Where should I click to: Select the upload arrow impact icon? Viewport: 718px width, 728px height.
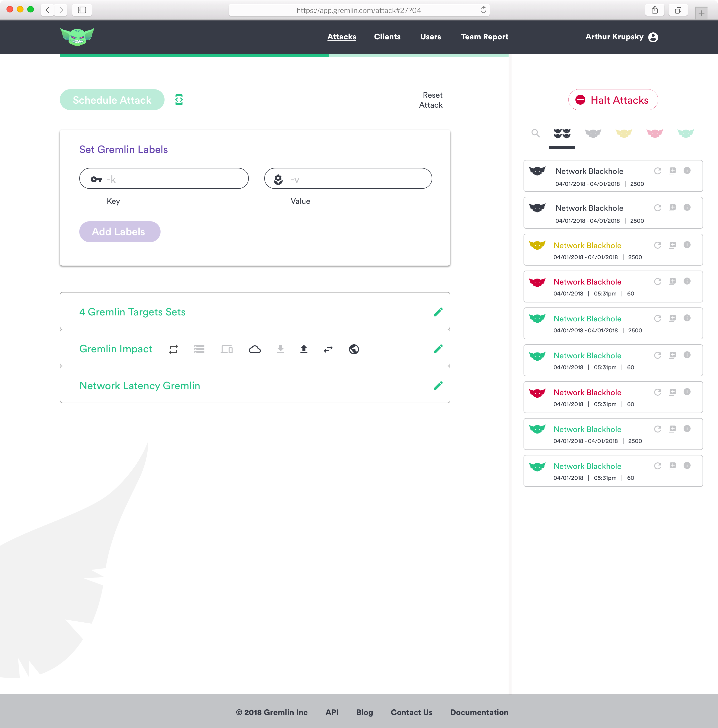pos(304,349)
